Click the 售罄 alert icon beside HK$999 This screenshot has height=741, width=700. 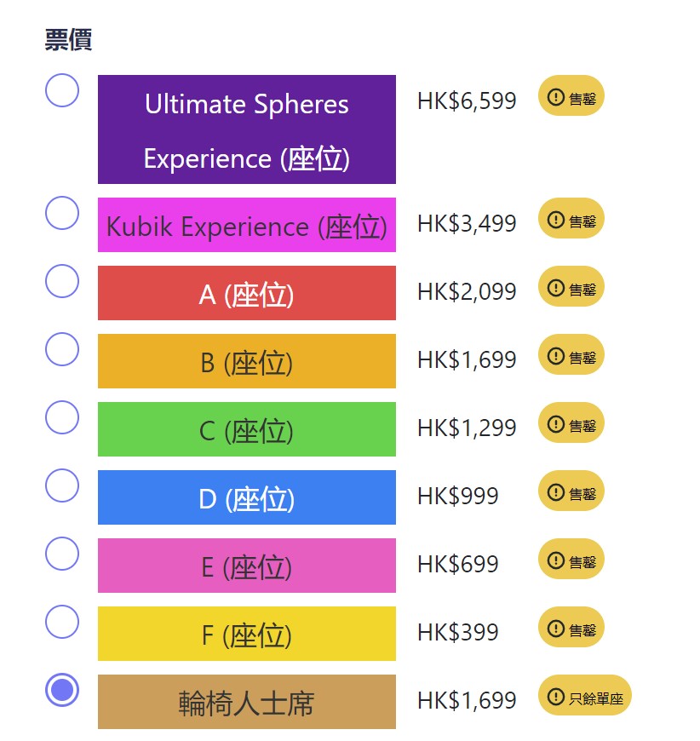(556, 492)
